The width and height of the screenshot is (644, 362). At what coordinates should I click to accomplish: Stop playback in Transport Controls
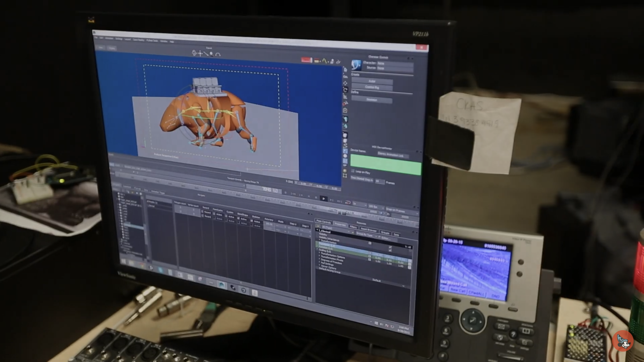point(316,197)
